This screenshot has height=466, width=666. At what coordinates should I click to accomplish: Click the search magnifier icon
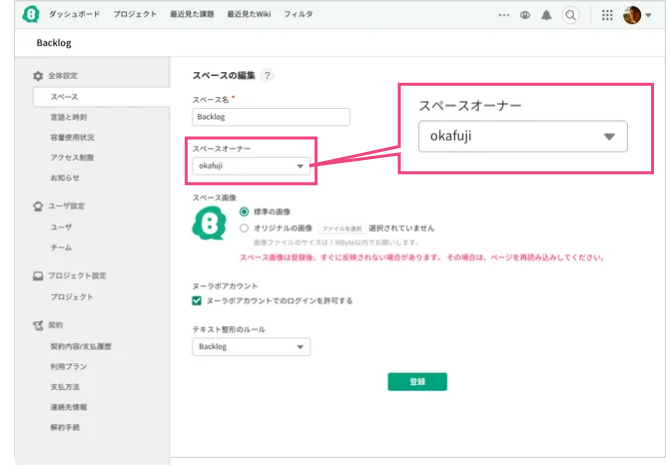click(x=570, y=15)
